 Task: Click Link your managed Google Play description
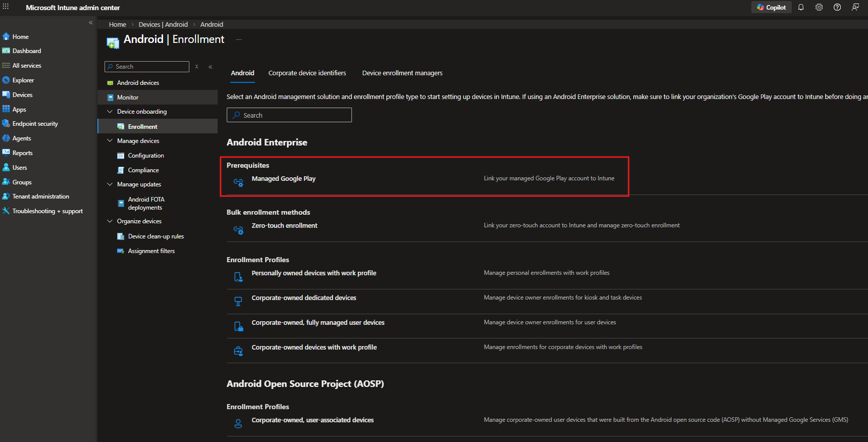click(549, 178)
